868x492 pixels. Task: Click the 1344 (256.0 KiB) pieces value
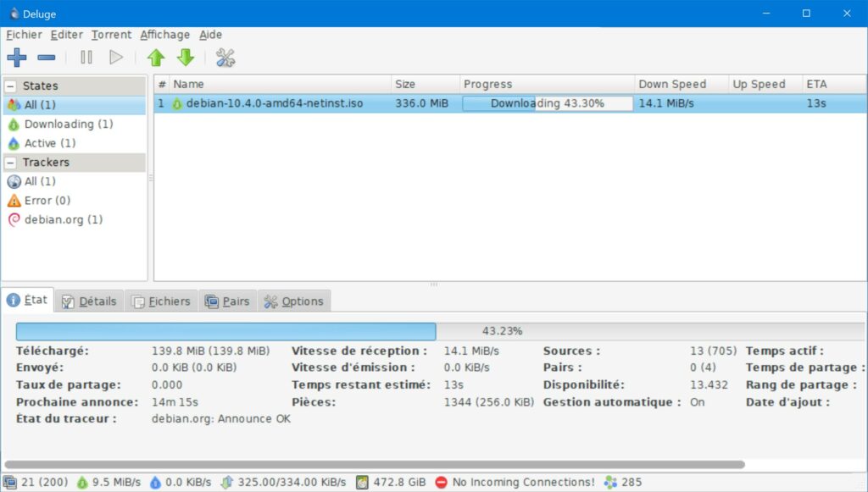pos(489,402)
